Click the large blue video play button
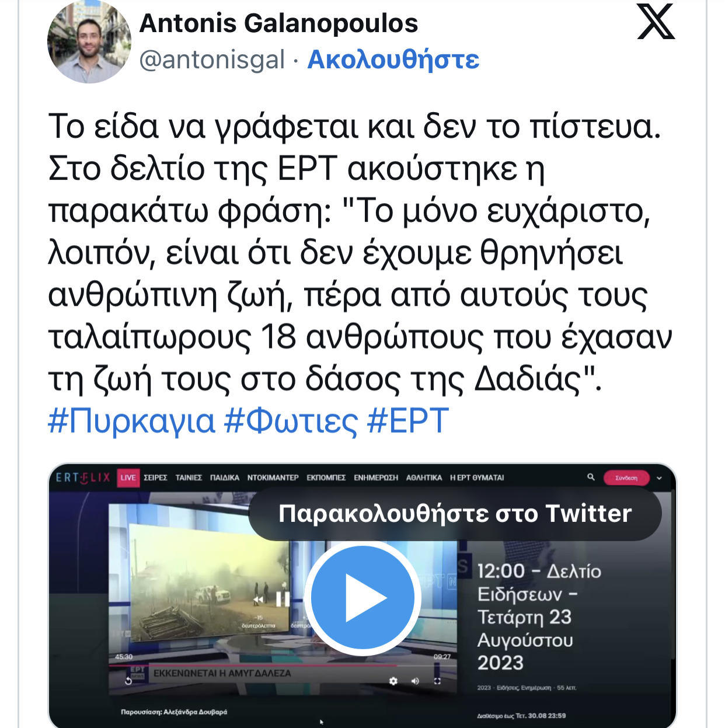 tap(362, 597)
